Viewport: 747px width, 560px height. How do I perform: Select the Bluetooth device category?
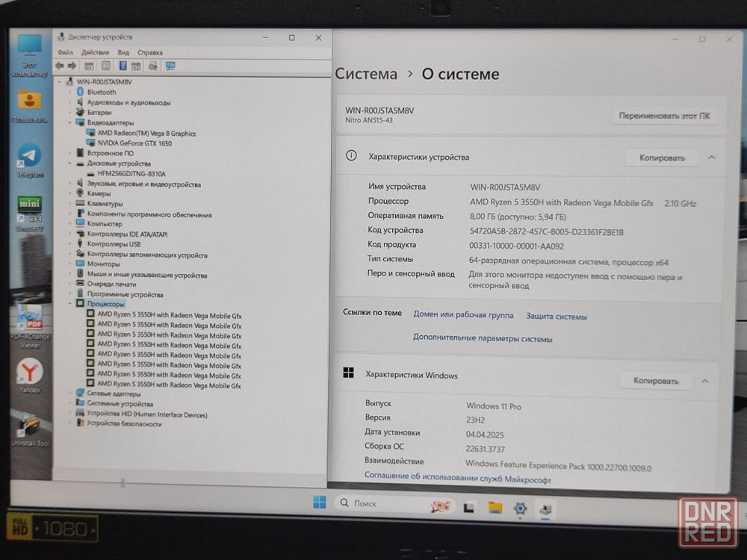[x=102, y=92]
